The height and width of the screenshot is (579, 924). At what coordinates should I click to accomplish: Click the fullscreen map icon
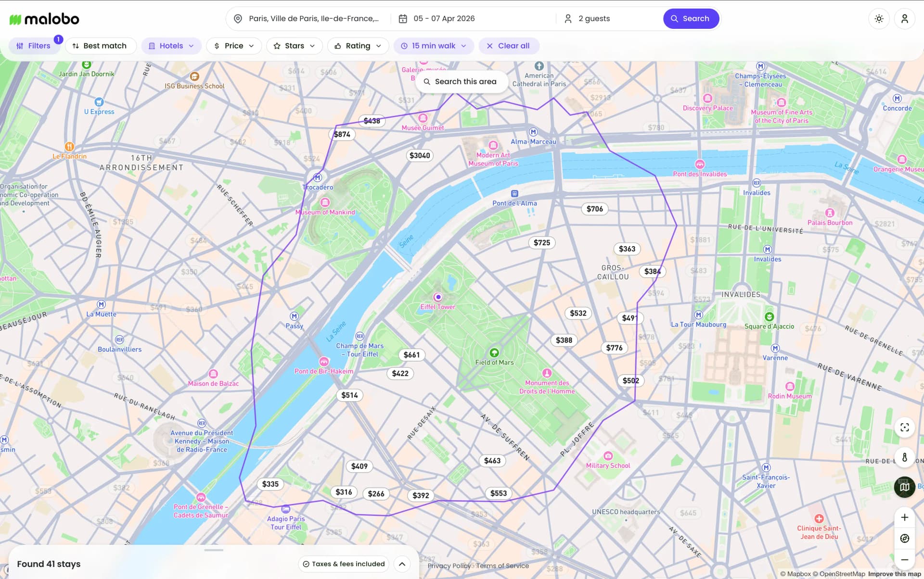pos(905,428)
